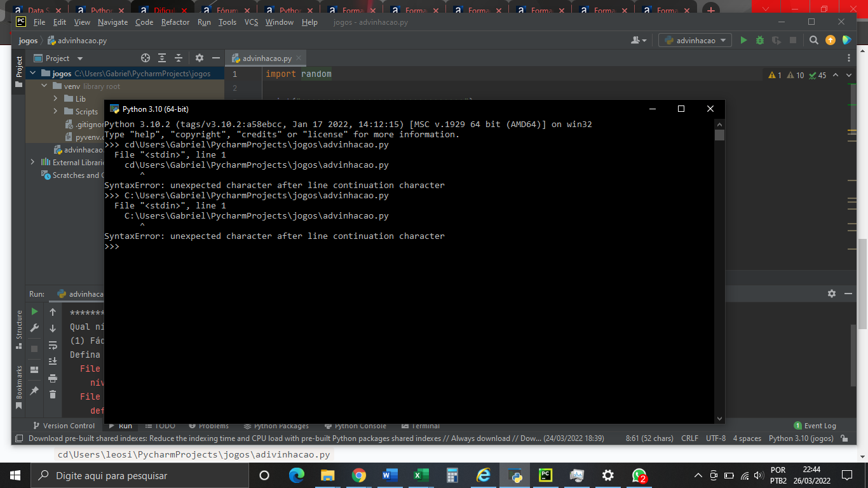Screen dimensions: 868x488
Task: Open the advinhacao run configuration dropdown
Action: point(695,40)
